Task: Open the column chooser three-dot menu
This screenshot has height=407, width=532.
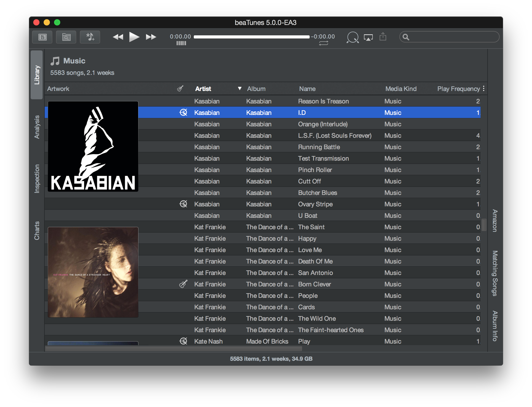Action: (483, 89)
